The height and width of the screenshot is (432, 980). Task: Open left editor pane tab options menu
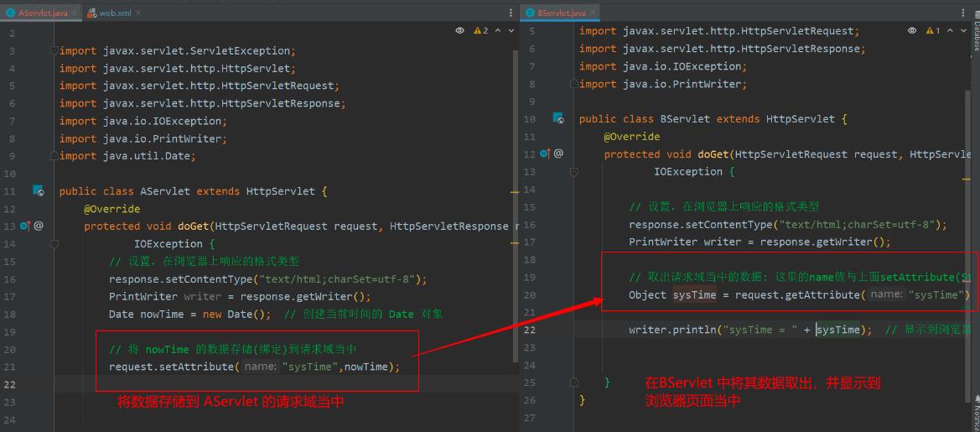click(511, 13)
